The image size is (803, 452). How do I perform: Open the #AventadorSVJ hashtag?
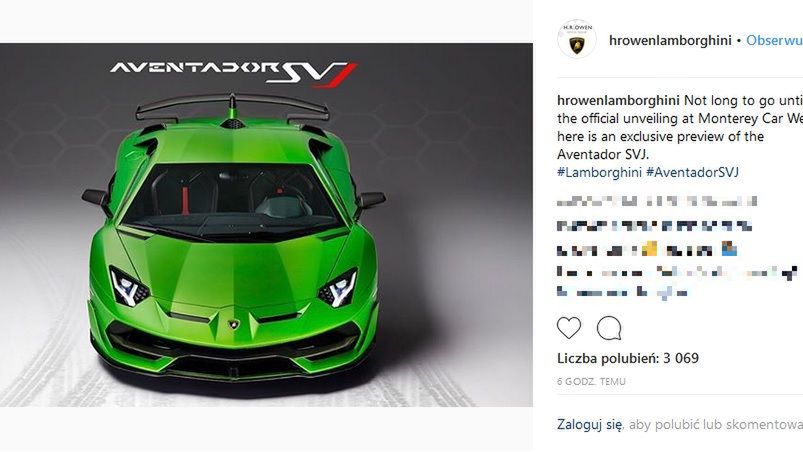pyautogui.click(x=692, y=172)
